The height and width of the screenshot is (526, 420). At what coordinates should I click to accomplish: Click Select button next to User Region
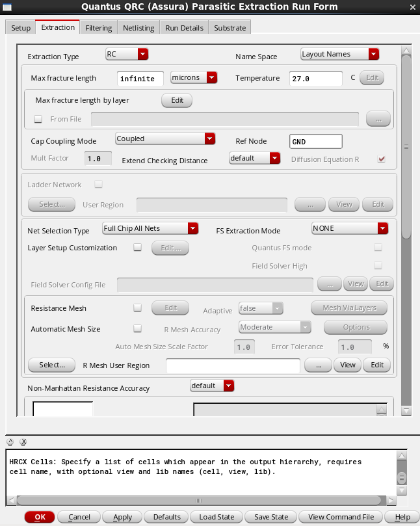(x=51, y=204)
